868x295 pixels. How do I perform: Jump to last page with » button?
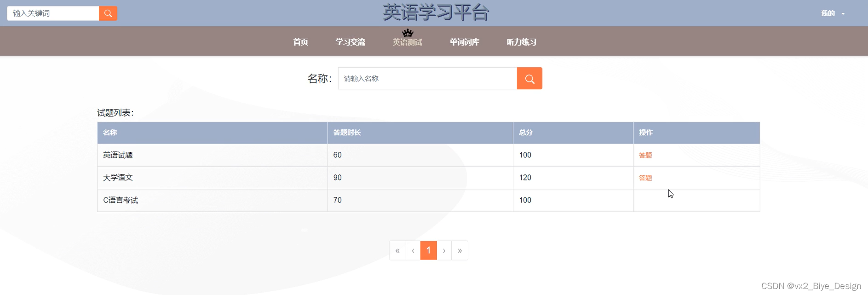(460, 250)
